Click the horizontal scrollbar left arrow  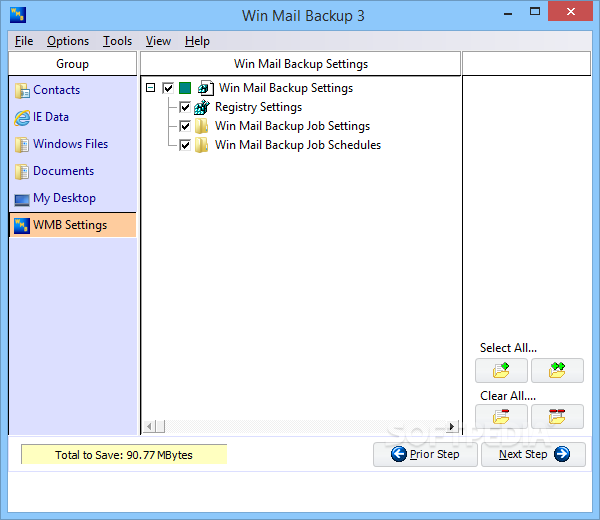(150, 426)
